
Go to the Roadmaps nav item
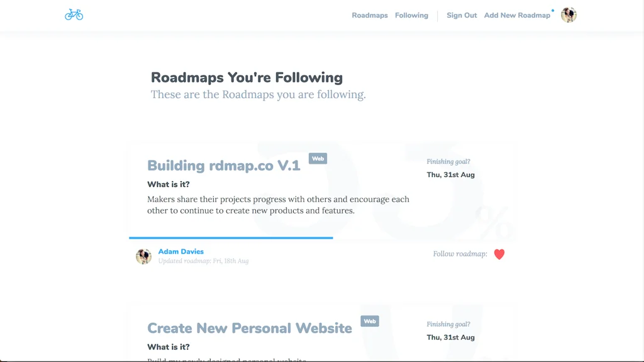tap(370, 15)
